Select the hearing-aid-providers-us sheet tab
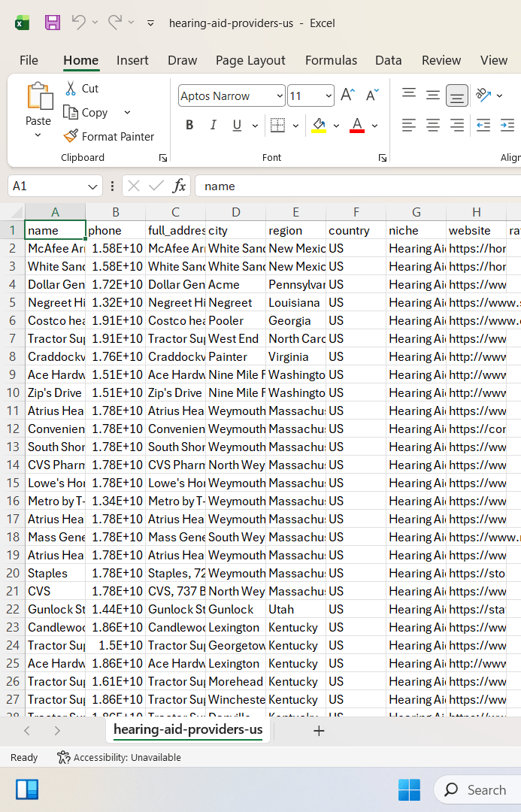The image size is (521, 812). 188,729
